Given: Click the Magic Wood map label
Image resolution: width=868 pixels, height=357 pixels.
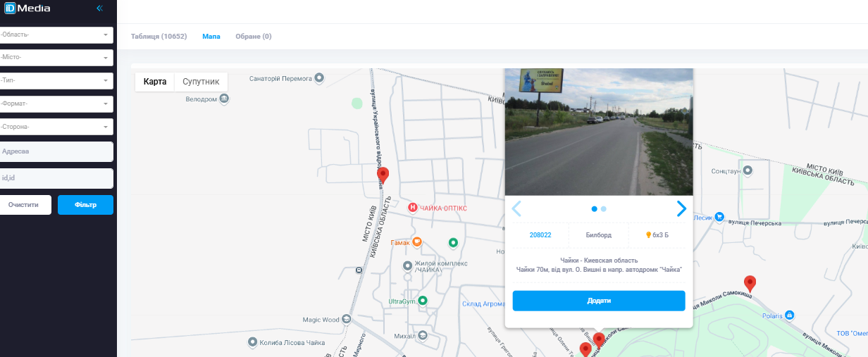Looking at the screenshot, I should click(321, 320).
